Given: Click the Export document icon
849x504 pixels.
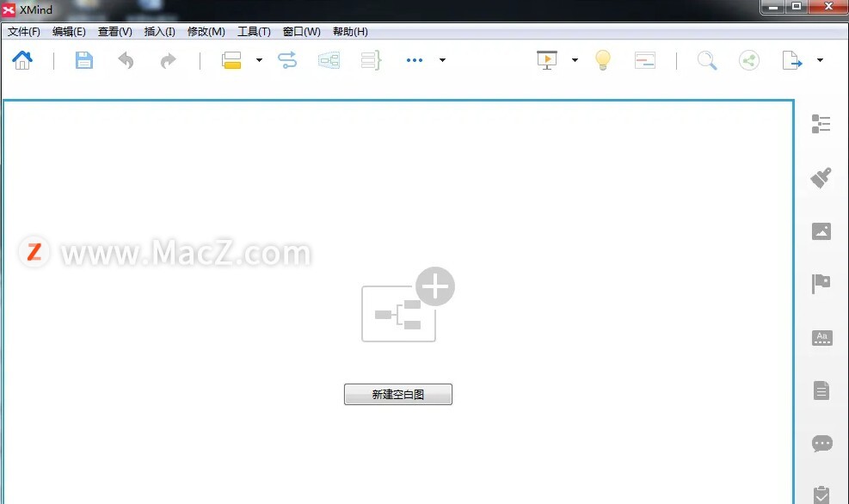Looking at the screenshot, I should point(791,60).
